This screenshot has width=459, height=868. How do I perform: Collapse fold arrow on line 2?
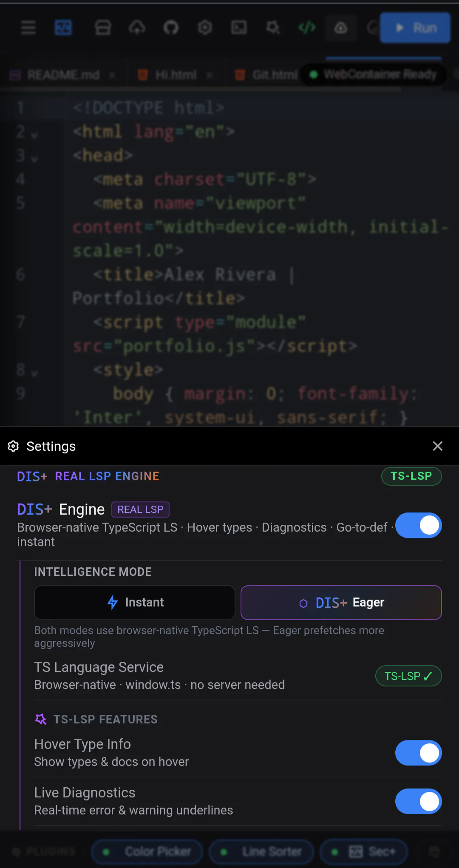34,135
